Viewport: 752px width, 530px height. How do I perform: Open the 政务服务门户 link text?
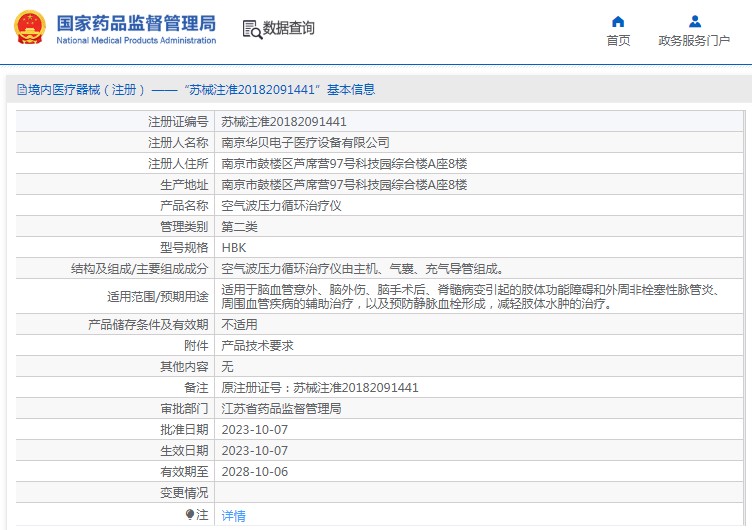pyautogui.click(x=694, y=41)
